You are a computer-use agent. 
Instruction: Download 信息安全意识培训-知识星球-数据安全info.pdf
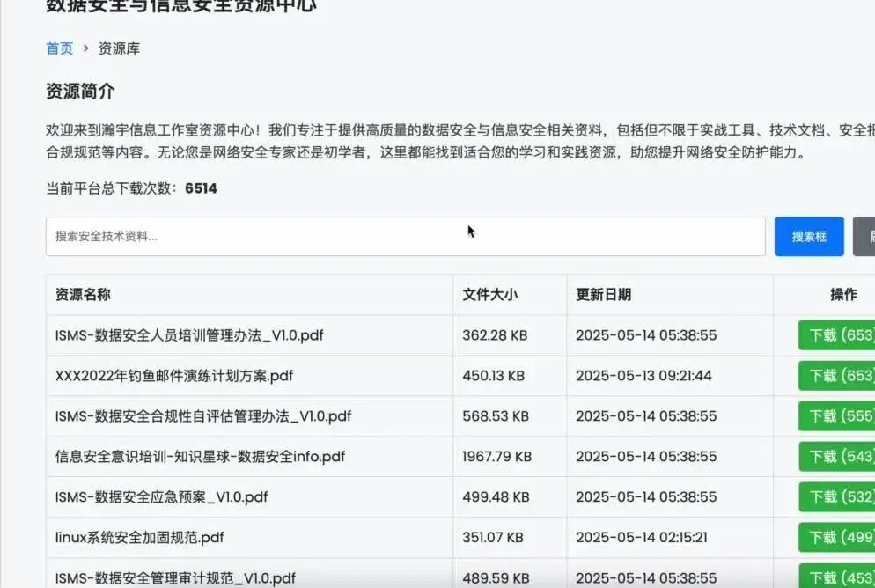click(835, 457)
